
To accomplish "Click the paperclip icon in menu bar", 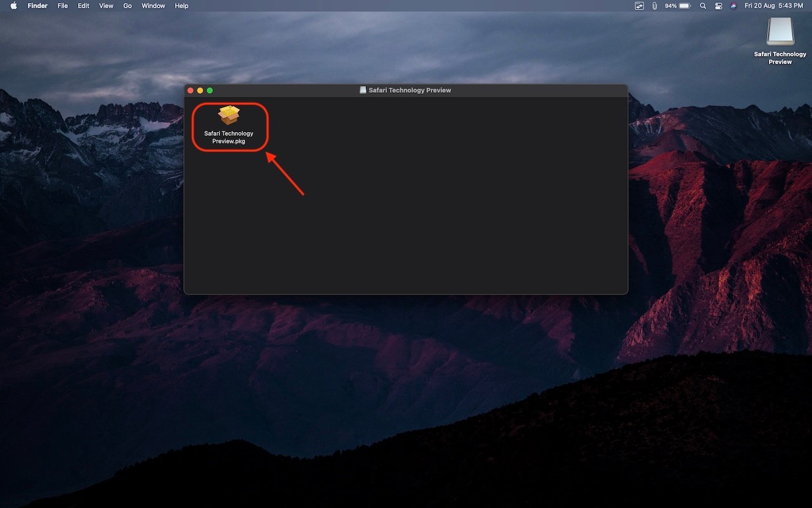I will (x=655, y=6).
